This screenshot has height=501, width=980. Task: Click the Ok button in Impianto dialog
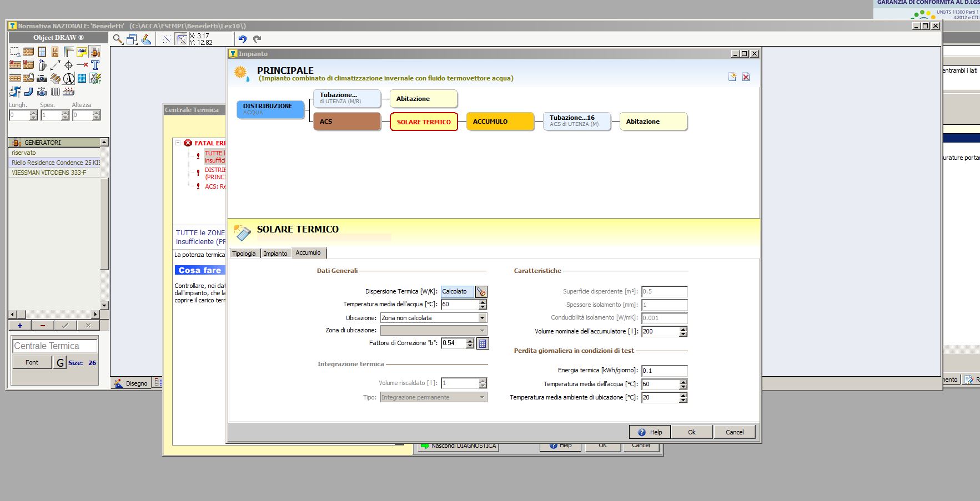[x=691, y=432]
